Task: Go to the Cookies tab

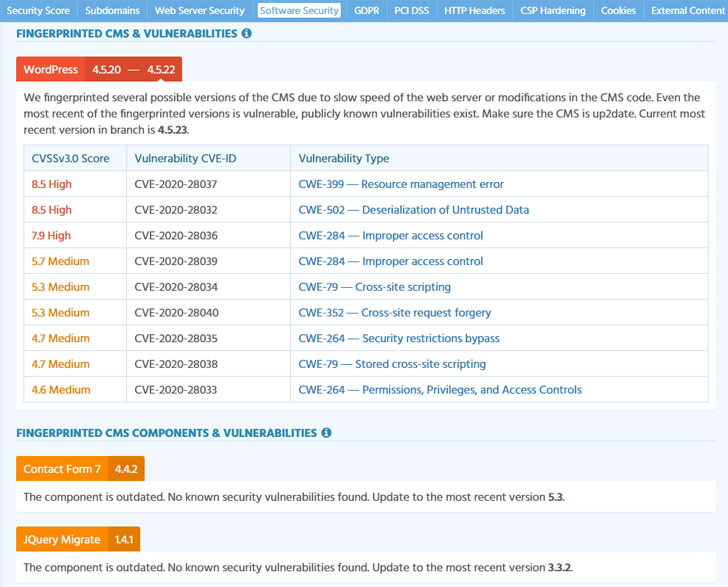Action: pos(618,11)
